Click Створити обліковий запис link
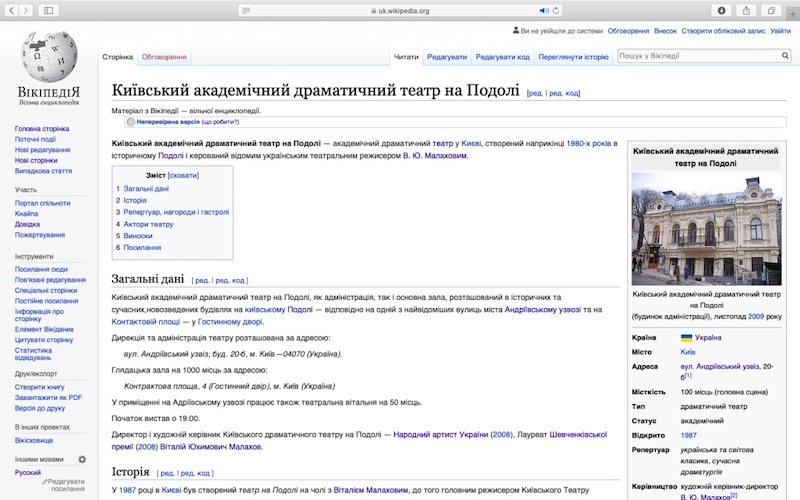This screenshot has width=800, height=500. 723,31
